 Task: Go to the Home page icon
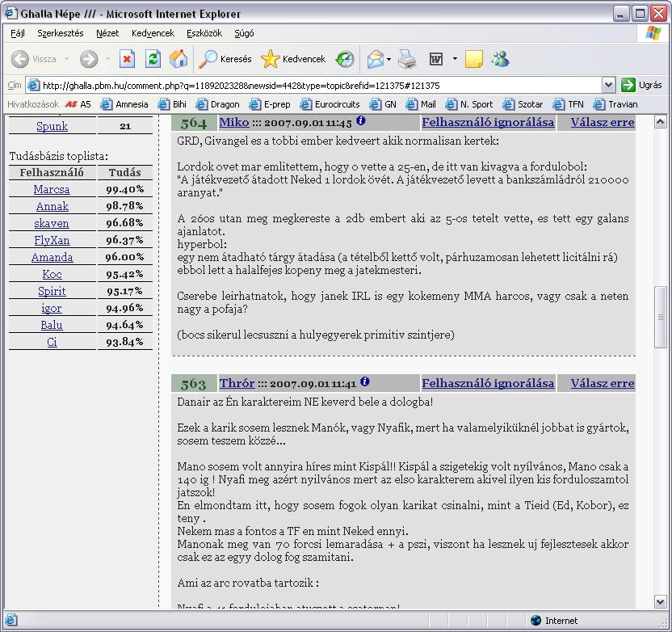(178, 59)
